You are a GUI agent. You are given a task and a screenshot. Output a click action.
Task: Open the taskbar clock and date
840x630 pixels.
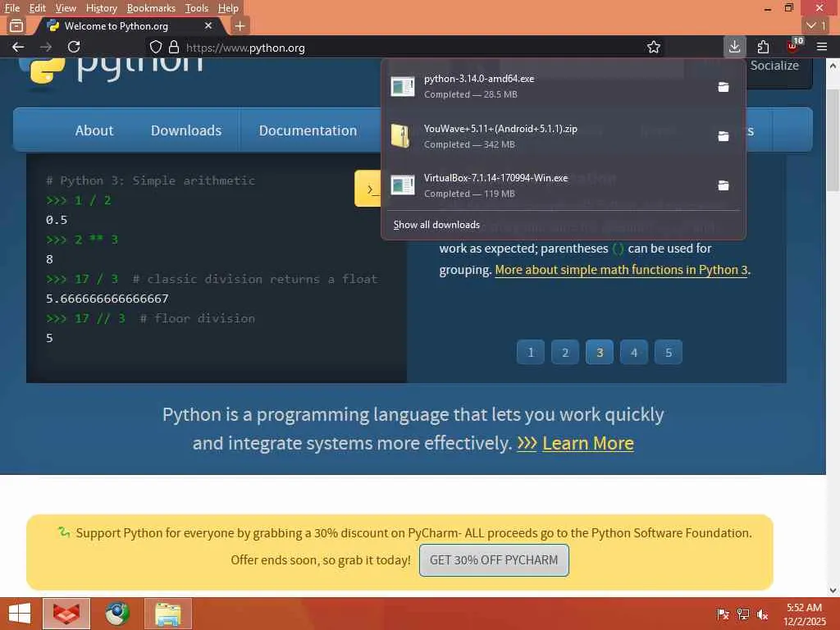(x=804, y=614)
